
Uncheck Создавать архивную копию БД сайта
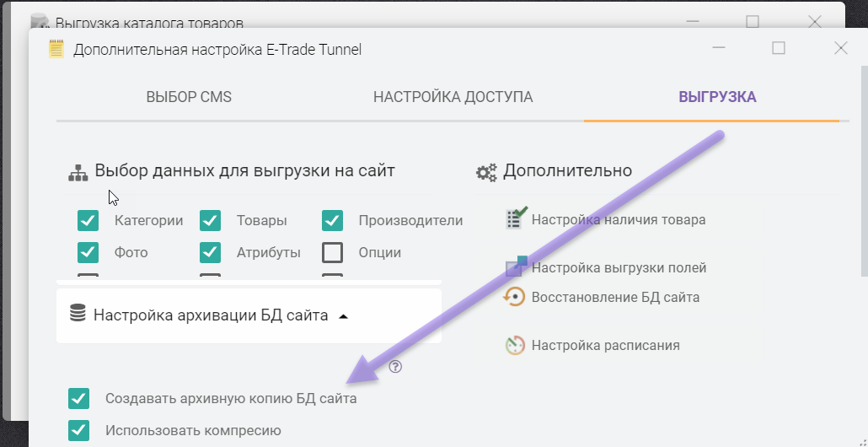coord(79,398)
